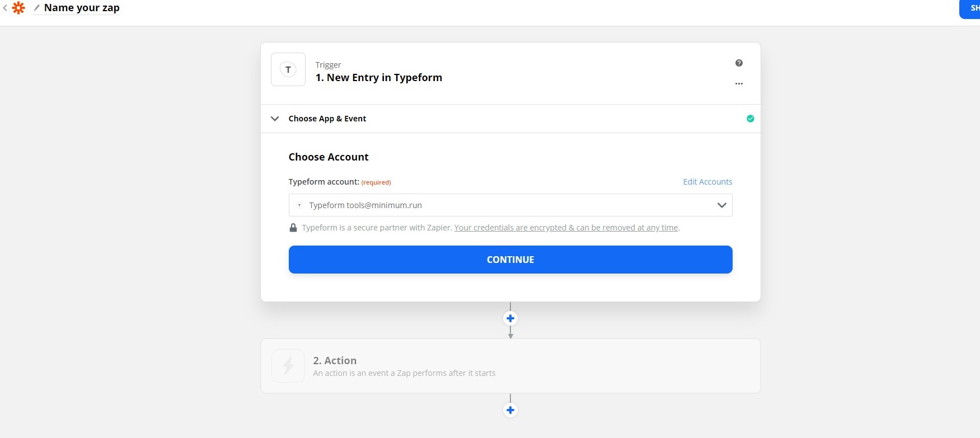The image size is (980, 438).
Task: Go back using the left arrow
Action: click(5, 8)
